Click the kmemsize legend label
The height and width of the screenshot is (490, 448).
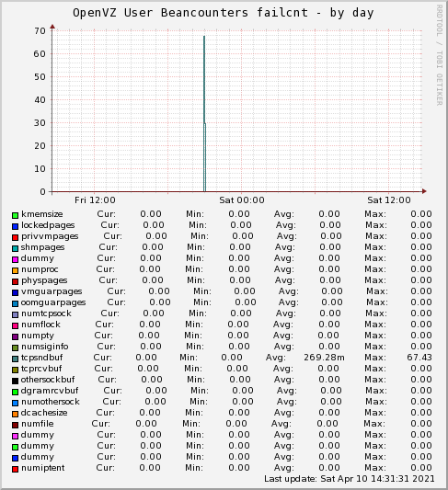click(x=42, y=214)
